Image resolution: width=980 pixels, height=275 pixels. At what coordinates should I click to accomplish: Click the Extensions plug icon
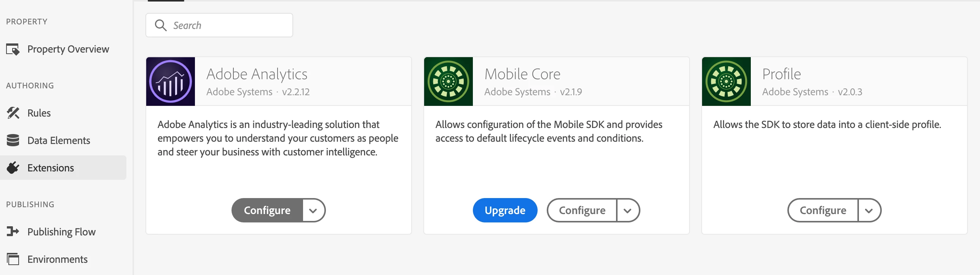(x=13, y=168)
